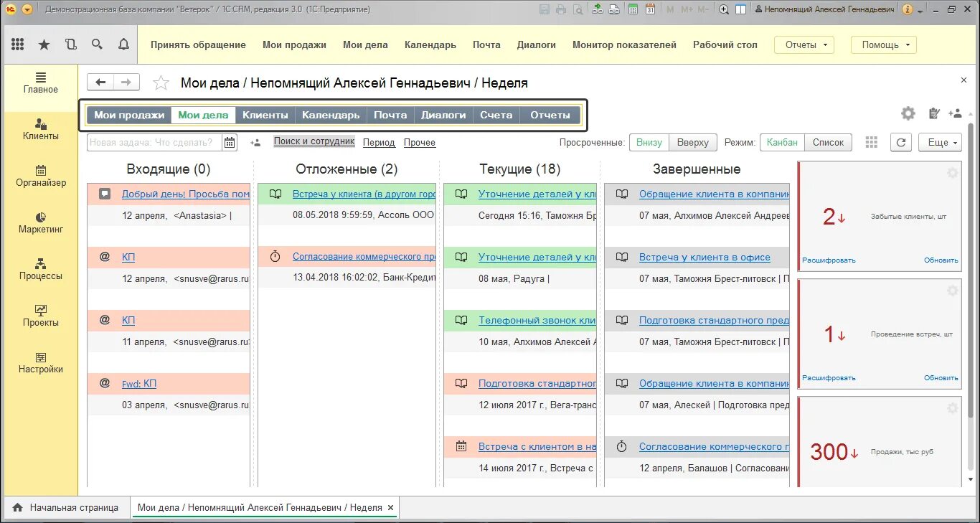Open Процессы section in sidebar
The height and width of the screenshot is (523, 980).
[40, 270]
